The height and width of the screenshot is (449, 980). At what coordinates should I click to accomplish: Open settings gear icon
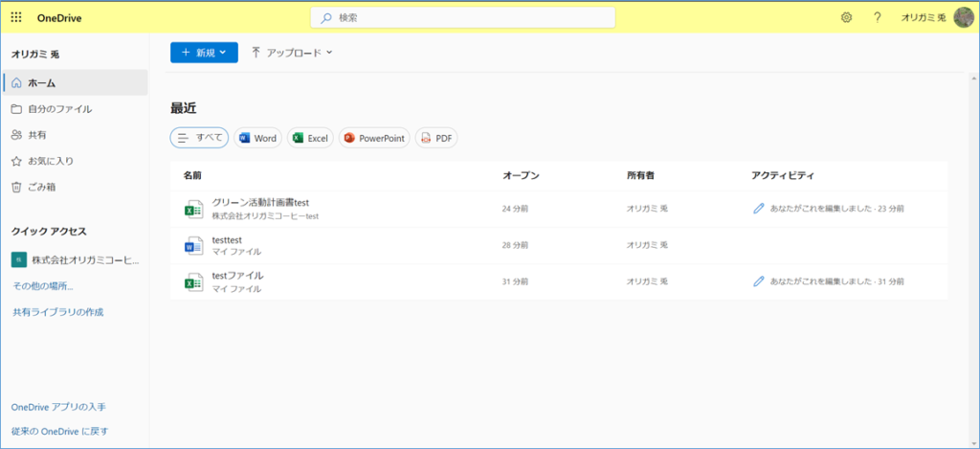point(846,17)
